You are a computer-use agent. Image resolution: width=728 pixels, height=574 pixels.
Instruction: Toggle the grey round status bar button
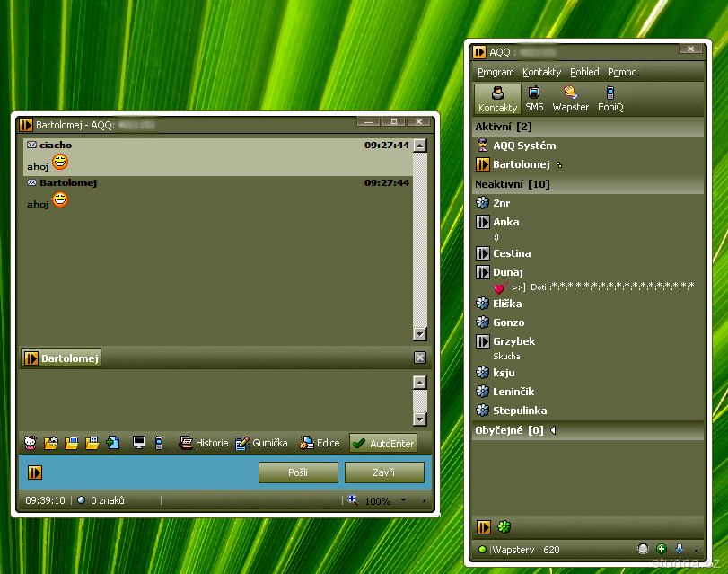tap(643, 549)
